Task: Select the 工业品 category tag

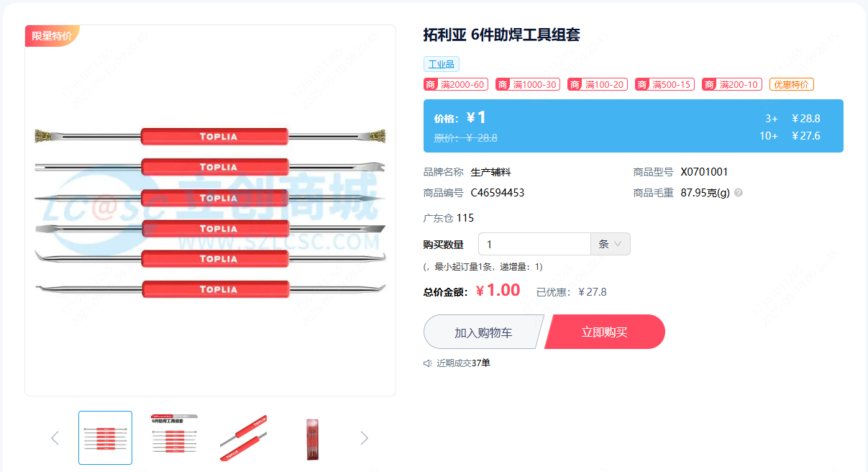Action: click(x=442, y=64)
